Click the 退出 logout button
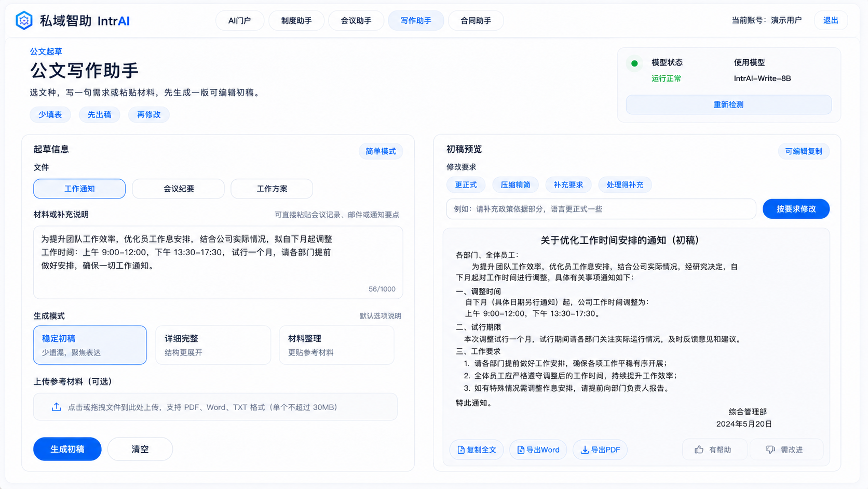This screenshot has width=868, height=489. coord(831,20)
